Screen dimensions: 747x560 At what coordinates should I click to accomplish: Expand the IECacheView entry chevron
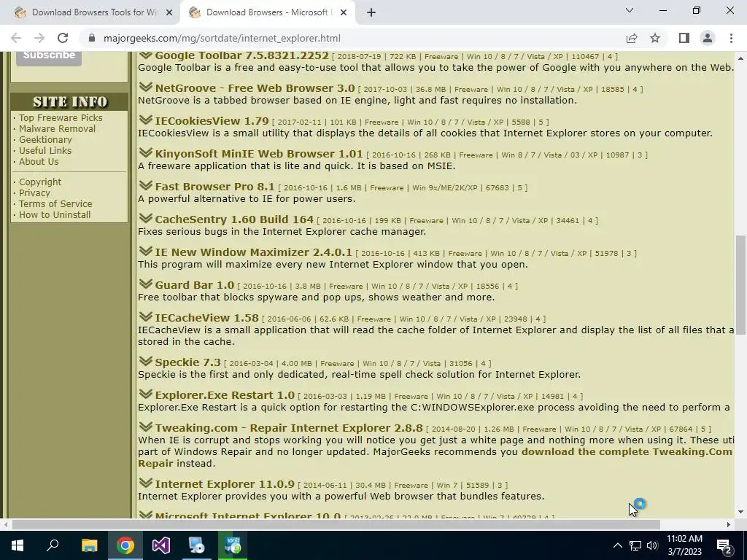pyautogui.click(x=146, y=317)
